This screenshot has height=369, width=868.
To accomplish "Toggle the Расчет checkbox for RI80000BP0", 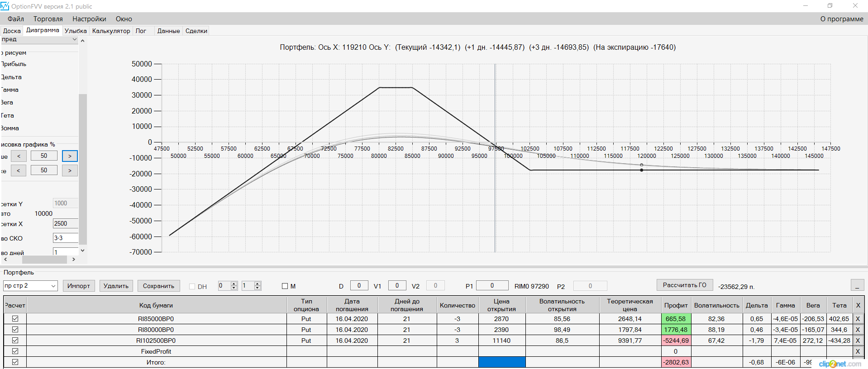I will (15, 330).
